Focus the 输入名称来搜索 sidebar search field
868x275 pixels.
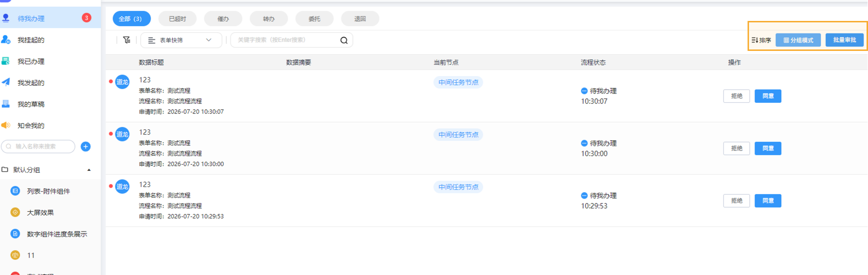(38, 147)
